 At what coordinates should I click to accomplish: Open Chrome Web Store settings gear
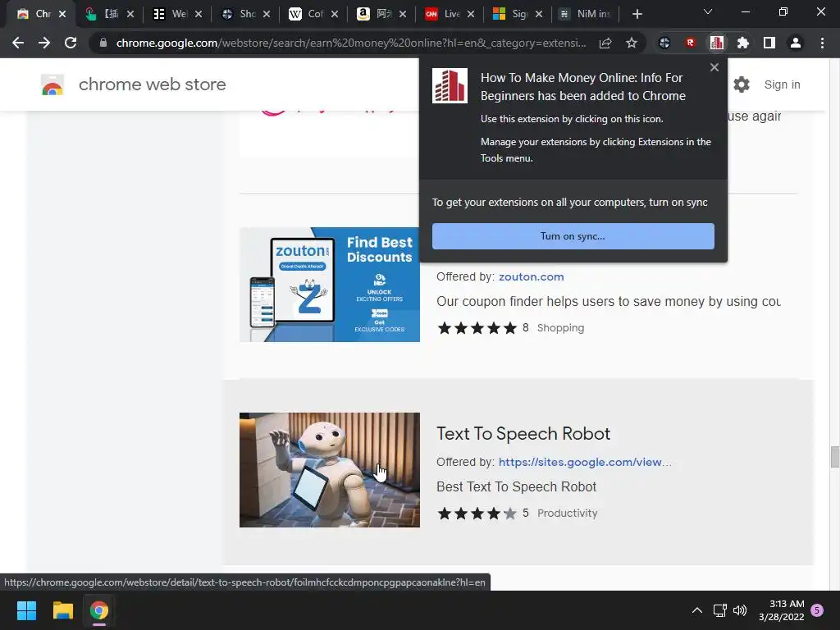tap(742, 84)
